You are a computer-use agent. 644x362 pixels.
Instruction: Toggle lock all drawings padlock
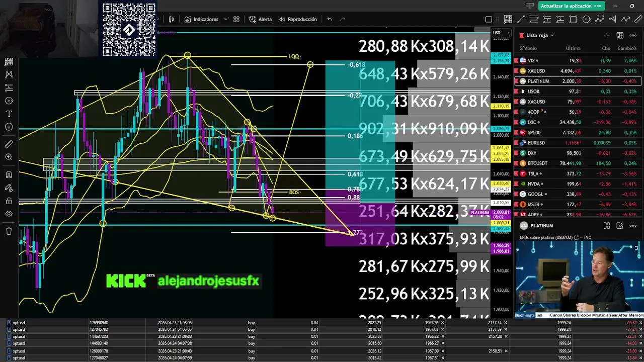click(x=9, y=201)
